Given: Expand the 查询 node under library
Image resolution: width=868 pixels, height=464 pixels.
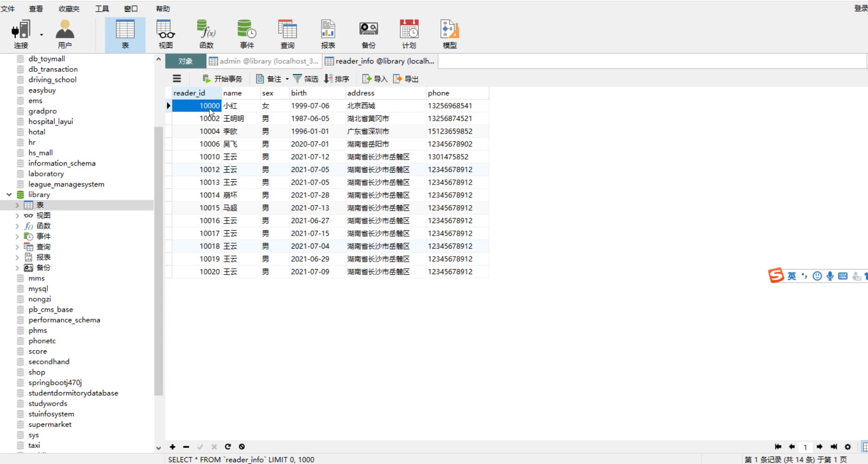Looking at the screenshot, I should coord(17,247).
